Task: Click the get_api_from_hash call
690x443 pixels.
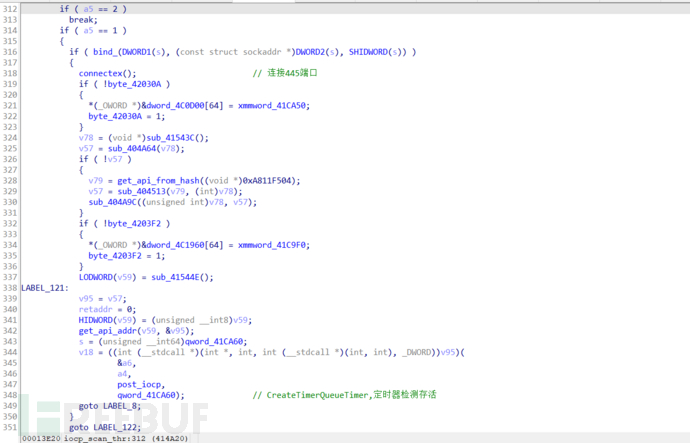Action: pos(158,180)
